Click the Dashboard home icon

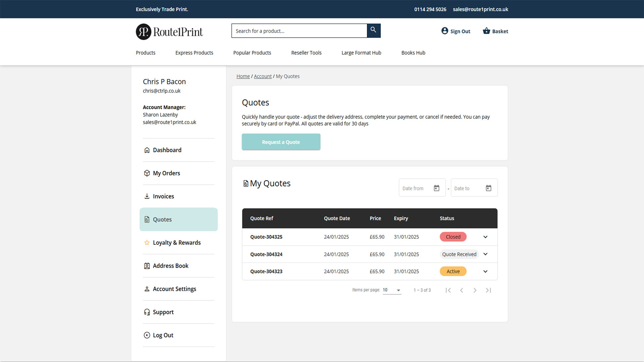coord(147,150)
